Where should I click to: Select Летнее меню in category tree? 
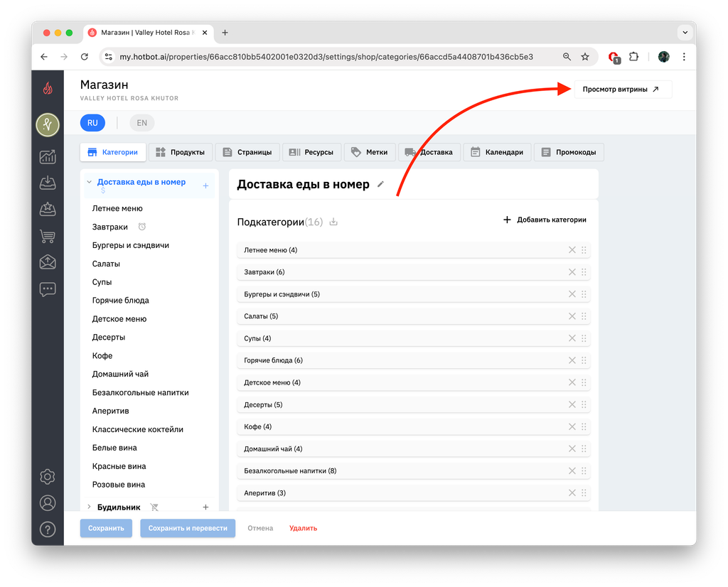tap(117, 208)
